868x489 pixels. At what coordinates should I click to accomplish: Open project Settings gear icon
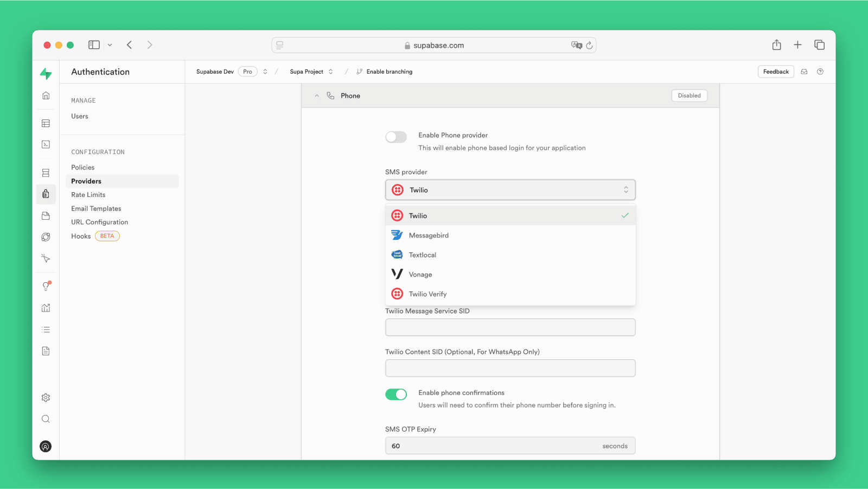click(46, 397)
